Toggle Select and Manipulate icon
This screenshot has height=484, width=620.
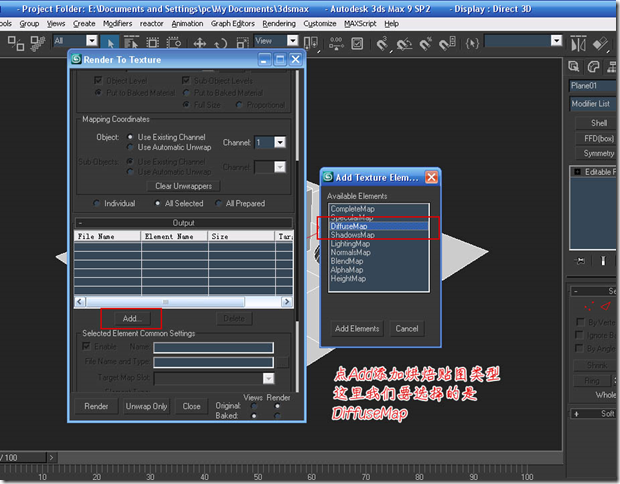coord(336,43)
